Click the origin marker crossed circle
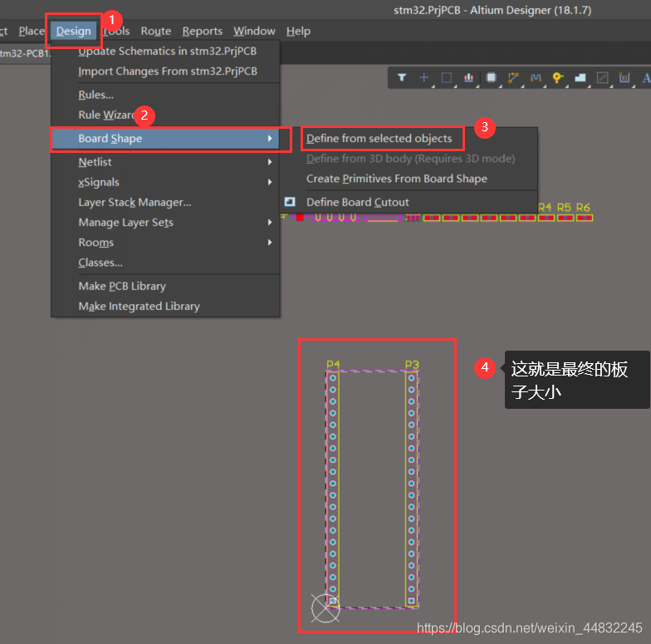Image resolution: width=651 pixels, height=644 pixels. tap(325, 608)
